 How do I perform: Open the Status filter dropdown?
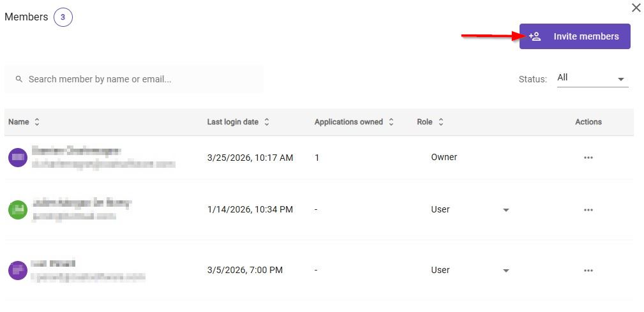(592, 78)
